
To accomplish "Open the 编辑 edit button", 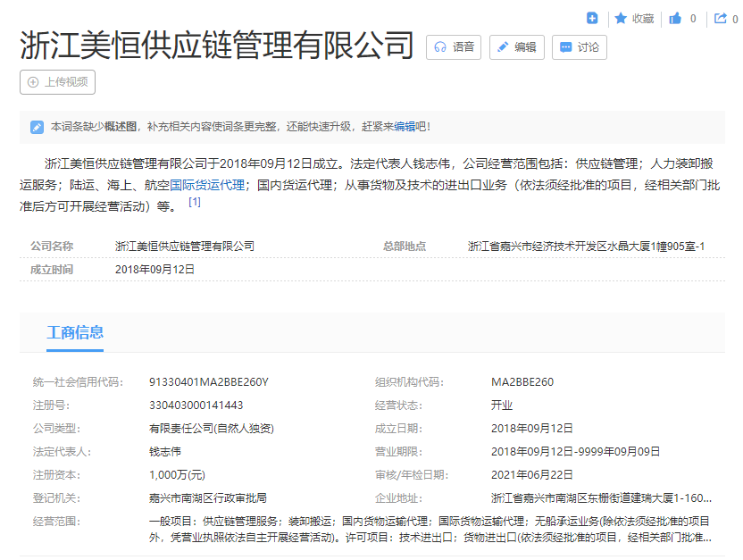I will click(x=516, y=47).
